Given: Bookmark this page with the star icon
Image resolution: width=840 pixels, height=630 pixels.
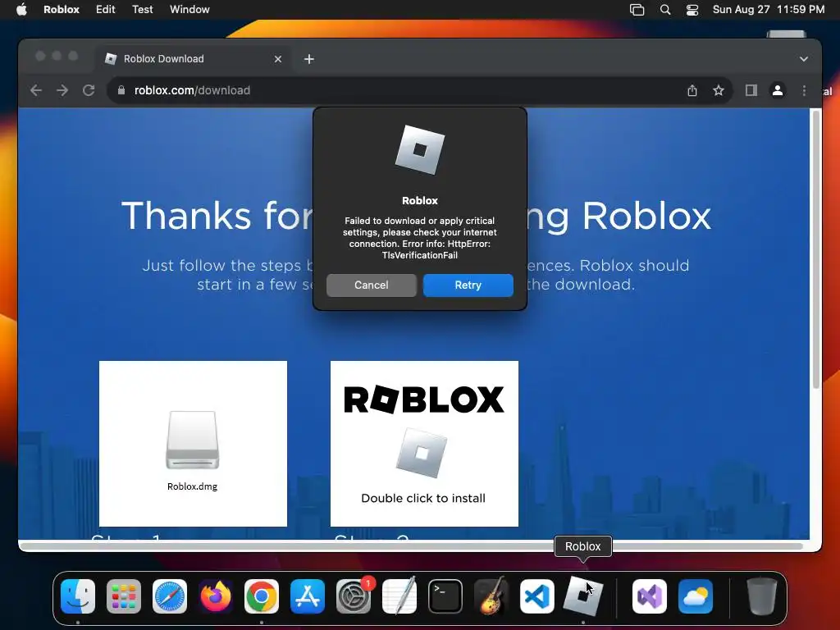Looking at the screenshot, I should (719, 90).
